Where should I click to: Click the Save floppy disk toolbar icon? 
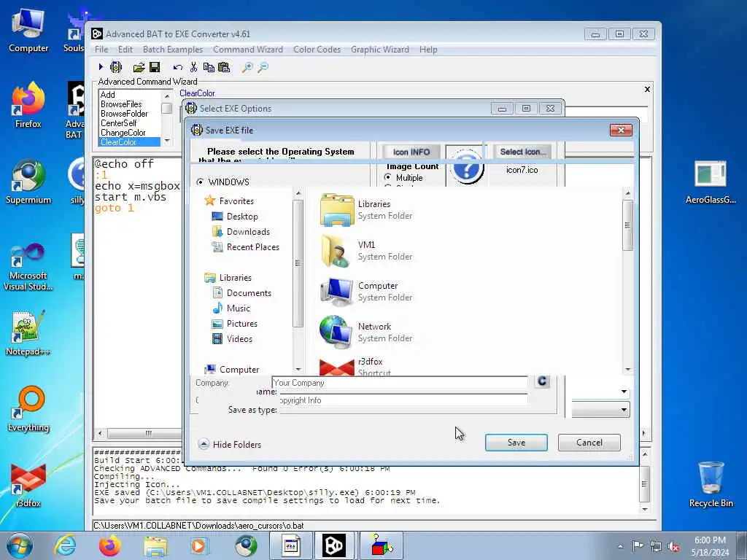(x=155, y=67)
